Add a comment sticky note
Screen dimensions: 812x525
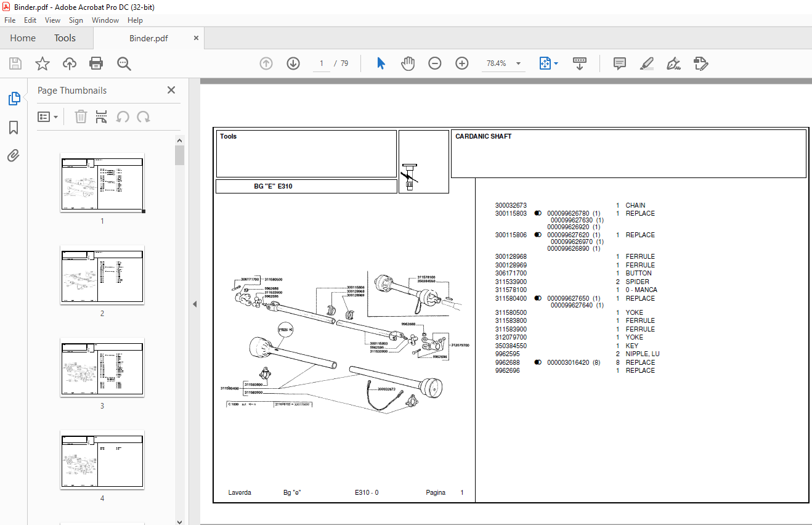click(620, 63)
